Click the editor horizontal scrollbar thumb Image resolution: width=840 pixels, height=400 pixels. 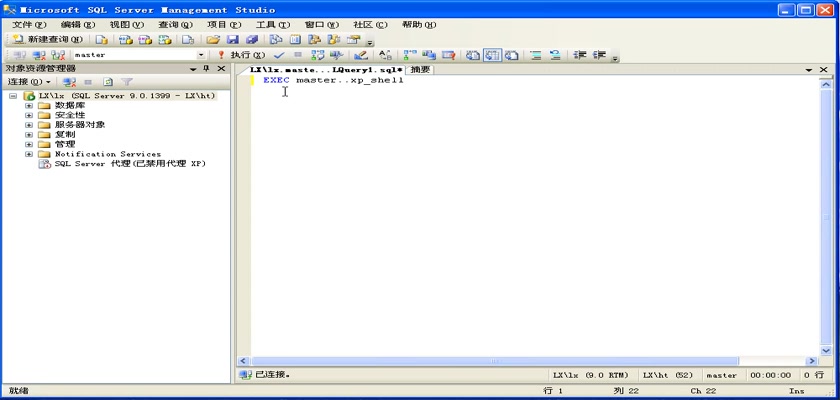495,361
